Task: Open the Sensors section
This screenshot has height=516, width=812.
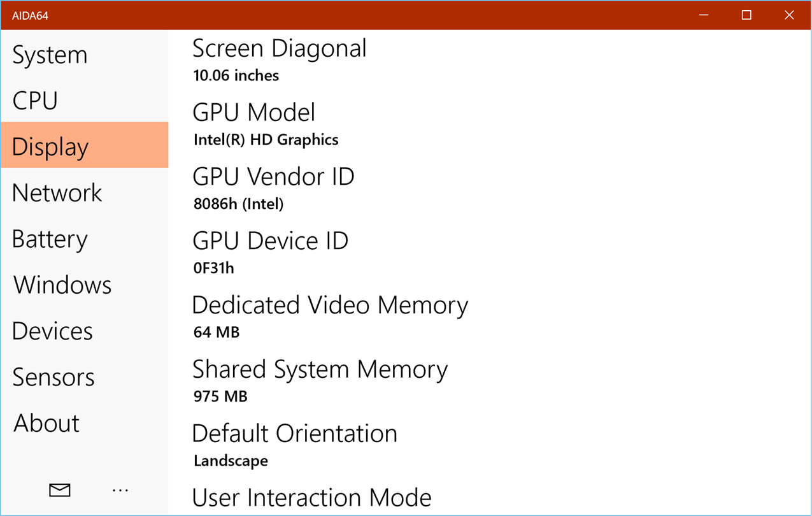Action: click(x=53, y=377)
